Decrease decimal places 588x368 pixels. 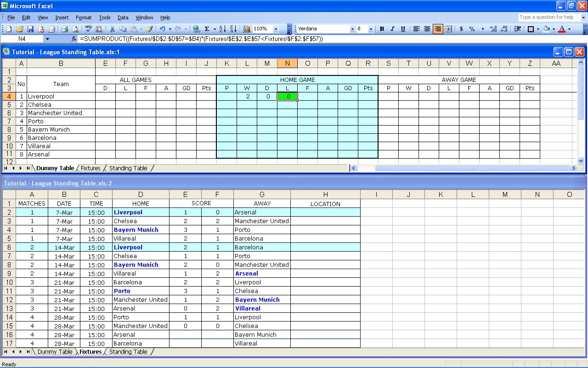pos(504,29)
